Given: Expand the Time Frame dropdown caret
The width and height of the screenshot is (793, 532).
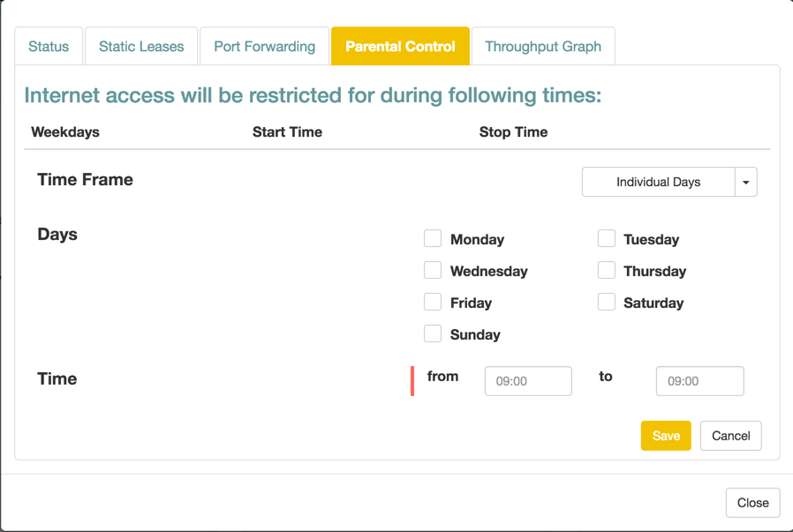Looking at the screenshot, I should pyautogui.click(x=746, y=182).
